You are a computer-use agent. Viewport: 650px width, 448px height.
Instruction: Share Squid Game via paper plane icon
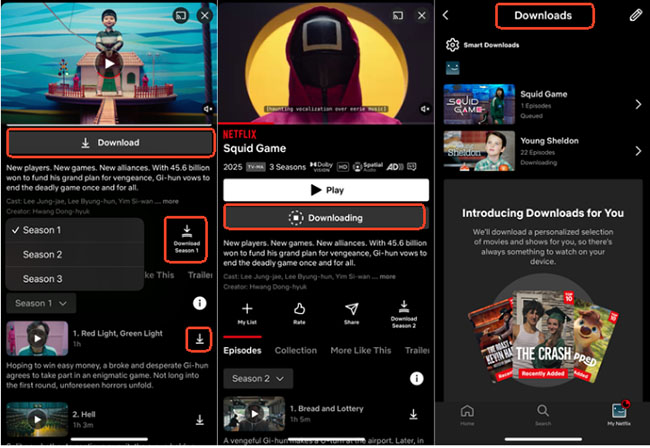[x=352, y=314]
